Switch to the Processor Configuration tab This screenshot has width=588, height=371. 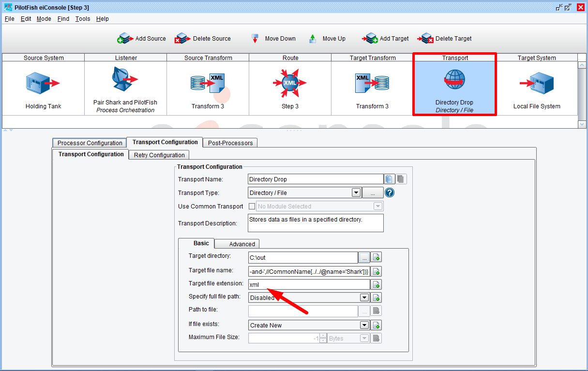(90, 143)
